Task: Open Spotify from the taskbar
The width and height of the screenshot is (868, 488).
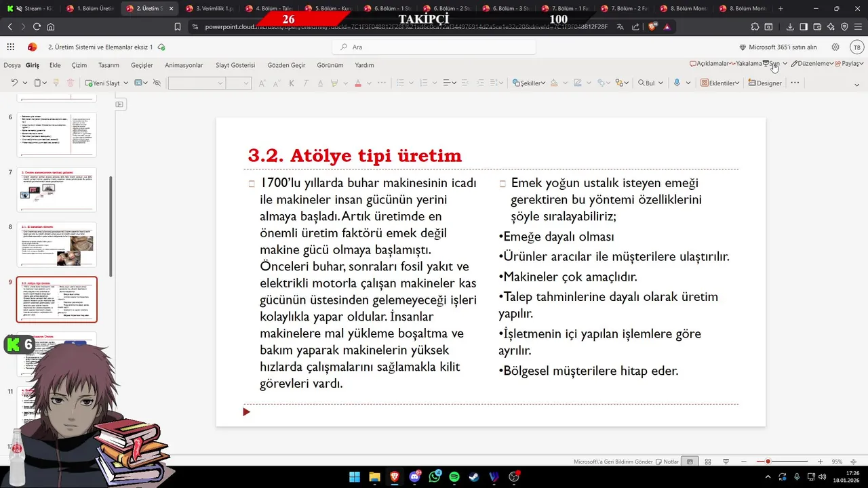Action: point(454,477)
